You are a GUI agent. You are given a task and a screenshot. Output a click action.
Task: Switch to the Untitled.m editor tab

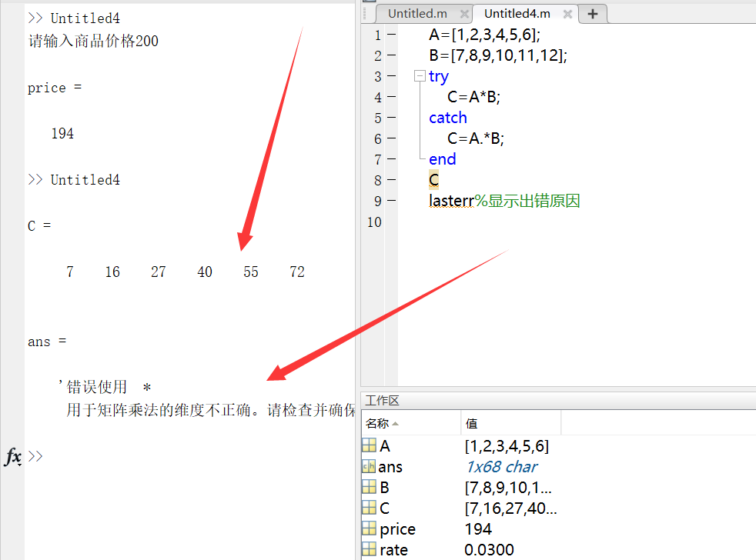(x=417, y=14)
